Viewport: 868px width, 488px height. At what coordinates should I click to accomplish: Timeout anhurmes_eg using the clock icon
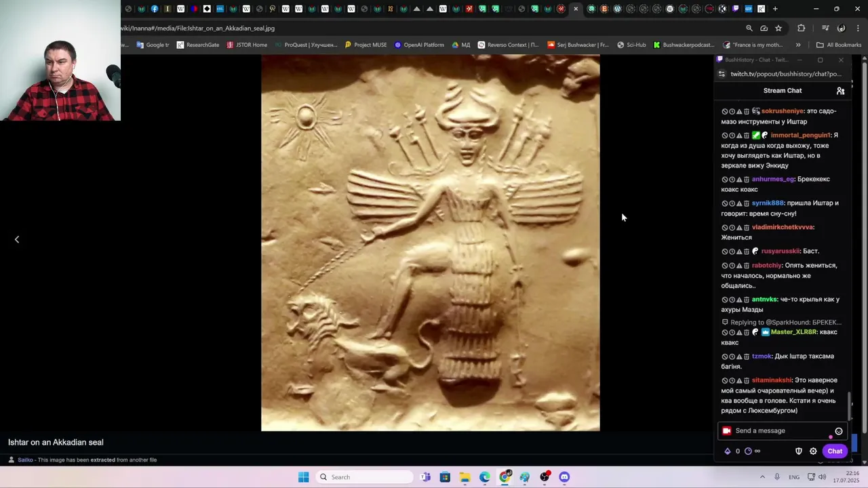tap(732, 180)
